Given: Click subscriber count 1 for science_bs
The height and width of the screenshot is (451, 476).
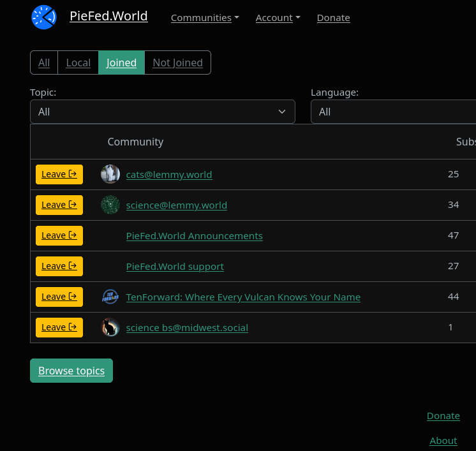Looking at the screenshot, I should click(x=450, y=327).
